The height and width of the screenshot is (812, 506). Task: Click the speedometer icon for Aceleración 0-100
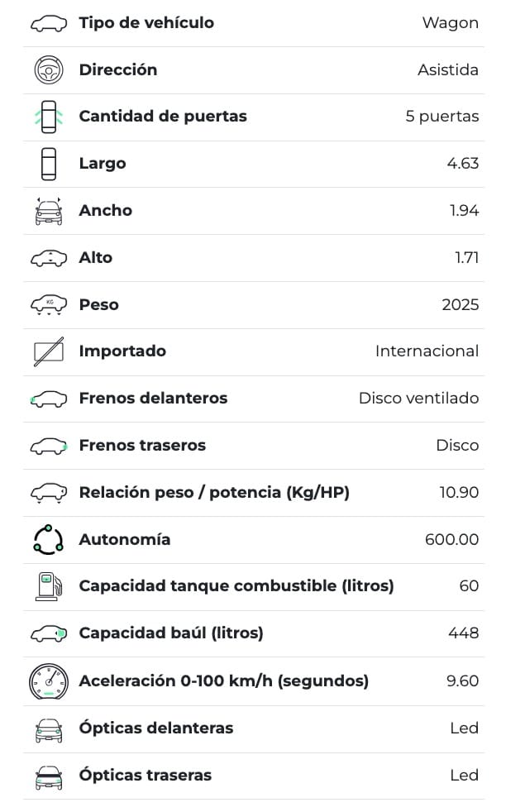tap(48, 681)
